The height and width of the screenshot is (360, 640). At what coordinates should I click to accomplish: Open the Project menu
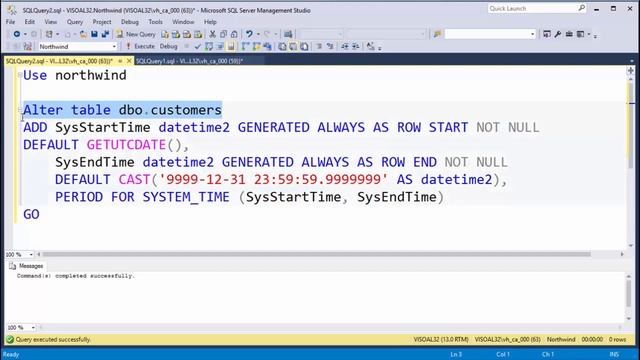coord(102,22)
